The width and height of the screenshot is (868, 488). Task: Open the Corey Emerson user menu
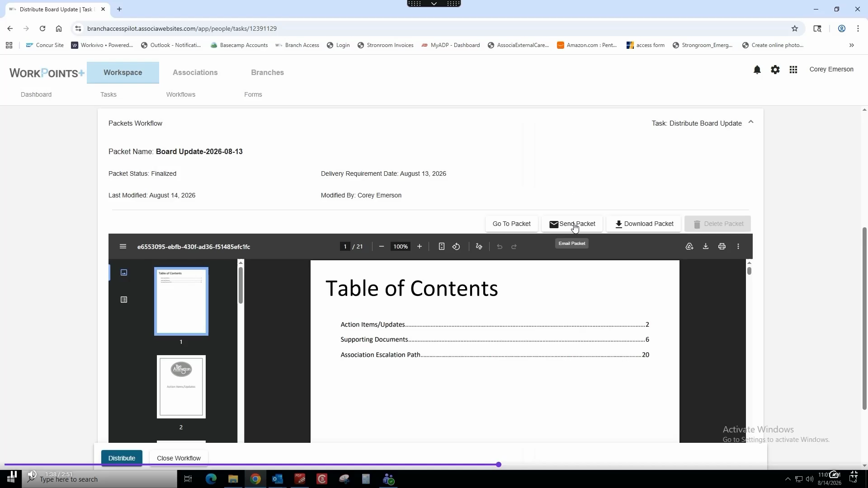[831, 69]
